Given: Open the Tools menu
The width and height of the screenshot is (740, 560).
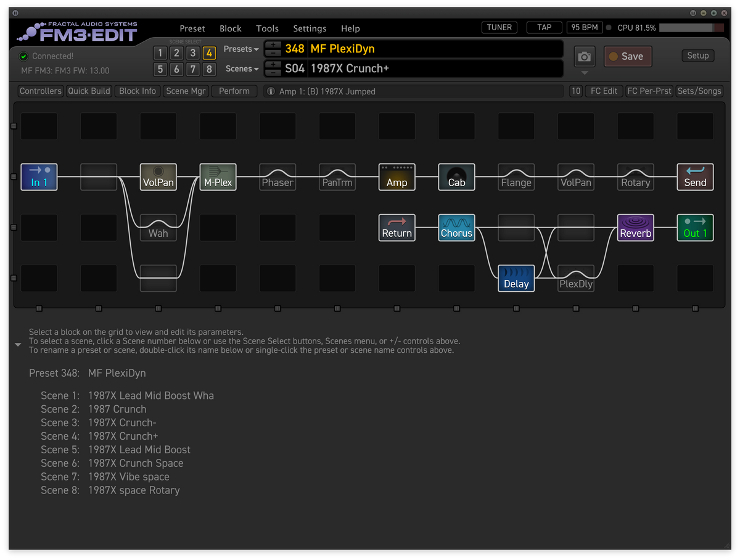Looking at the screenshot, I should 268,28.
